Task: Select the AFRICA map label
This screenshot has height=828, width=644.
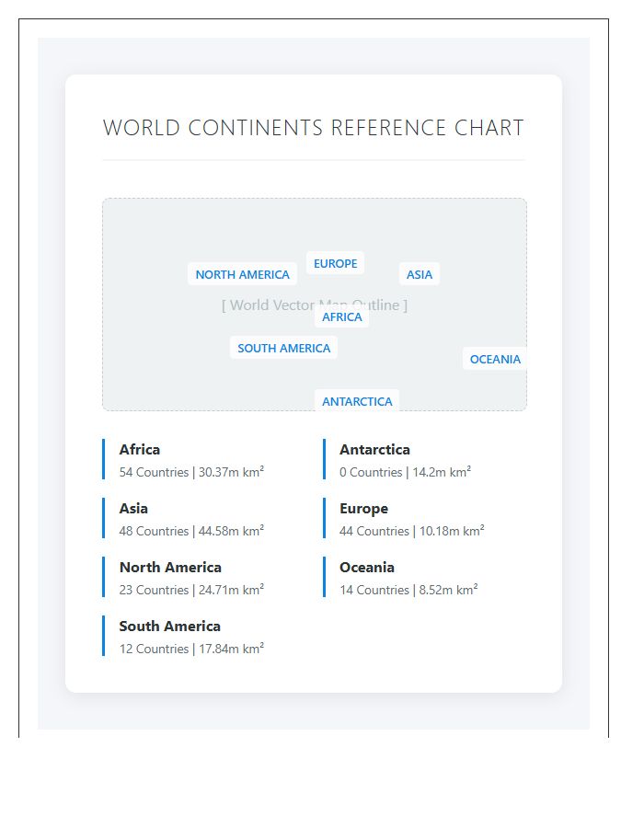Action: [342, 316]
